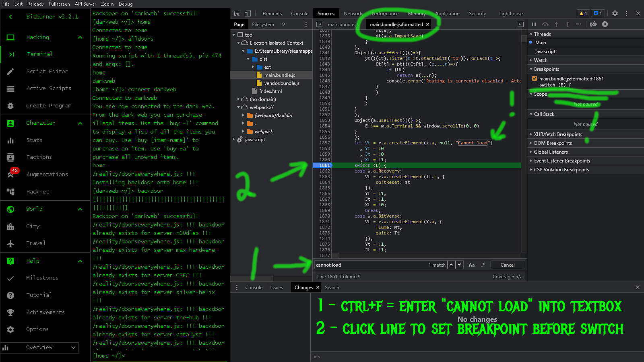The width and height of the screenshot is (644, 362).
Task: Collapse the Hacking sidebar section
Action: tap(80, 37)
